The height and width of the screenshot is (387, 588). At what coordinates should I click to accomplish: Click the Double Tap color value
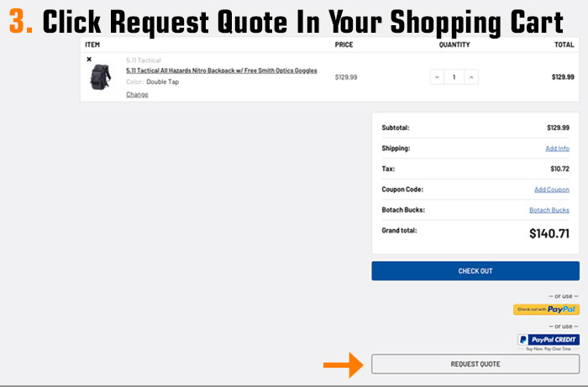[163, 81]
